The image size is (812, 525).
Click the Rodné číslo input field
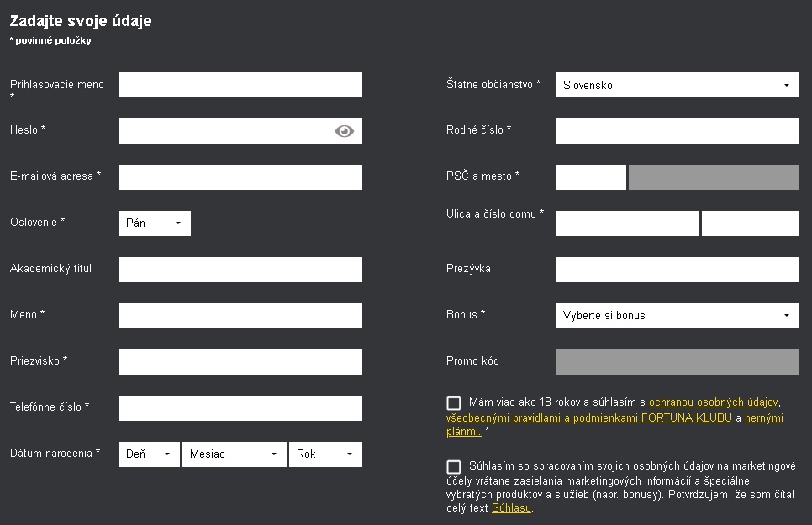(677, 131)
